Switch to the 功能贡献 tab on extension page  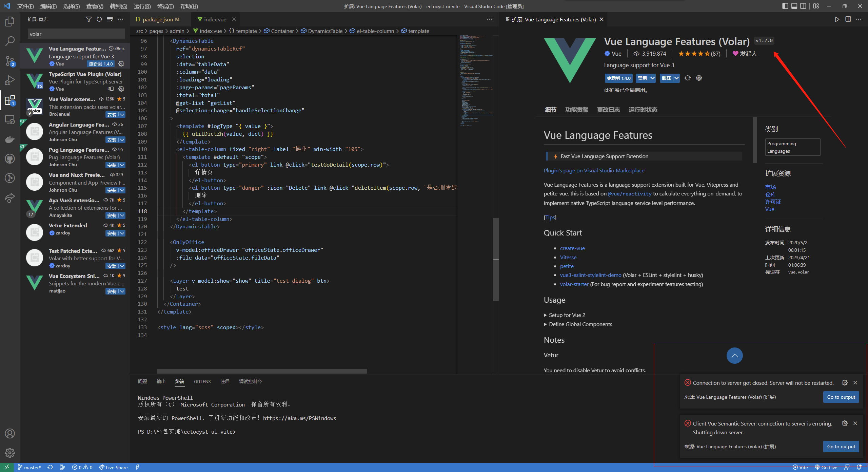577,109
